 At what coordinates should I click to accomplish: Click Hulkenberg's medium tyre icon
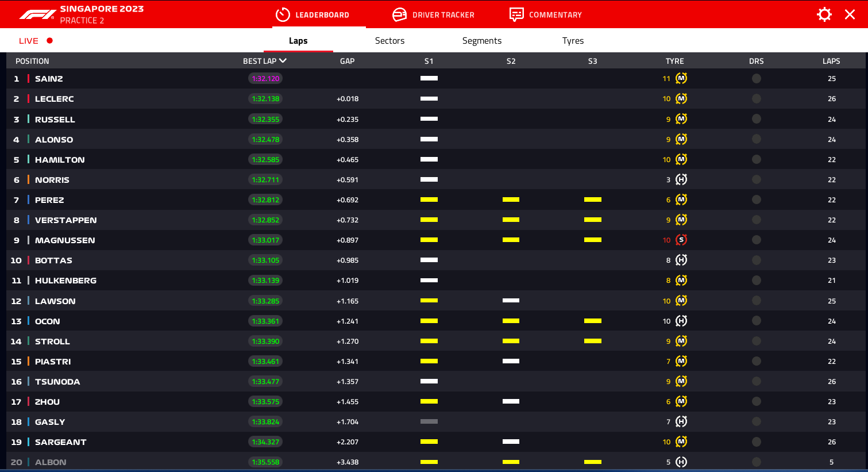point(681,280)
